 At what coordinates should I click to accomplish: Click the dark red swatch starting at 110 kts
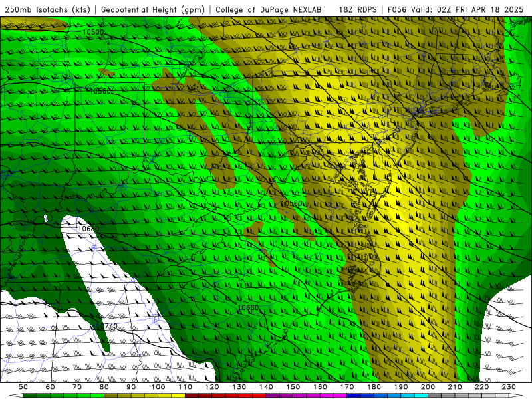point(192,396)
